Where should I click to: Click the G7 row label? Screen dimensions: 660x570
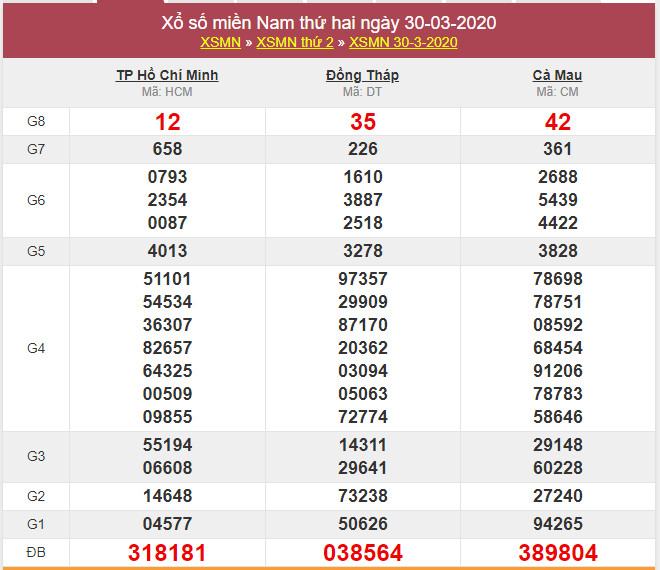36,149
